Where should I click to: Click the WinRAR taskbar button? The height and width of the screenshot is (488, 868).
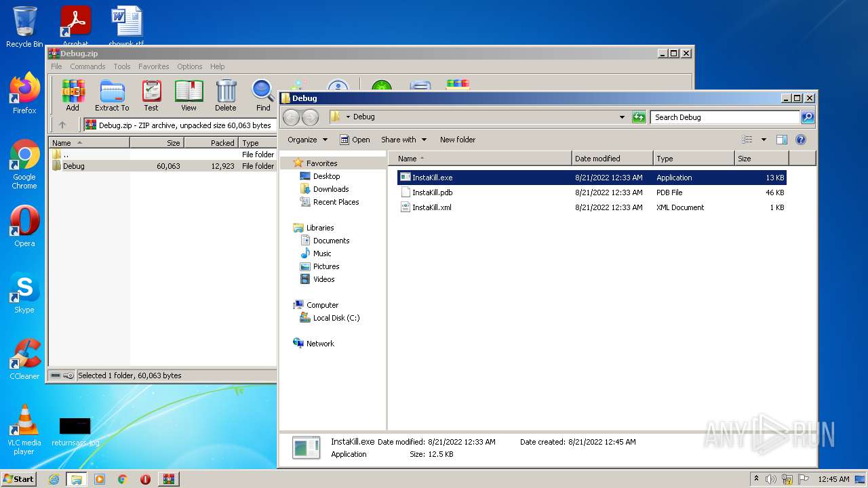click(x=168, y=479)
